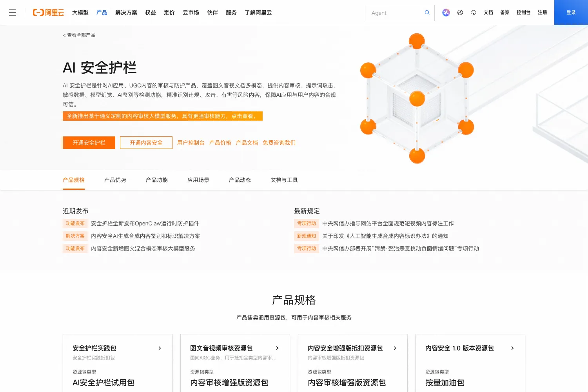Screen dimensions: 588x392
Task: Switch to the 产品优势 tab
Action: 115,180
